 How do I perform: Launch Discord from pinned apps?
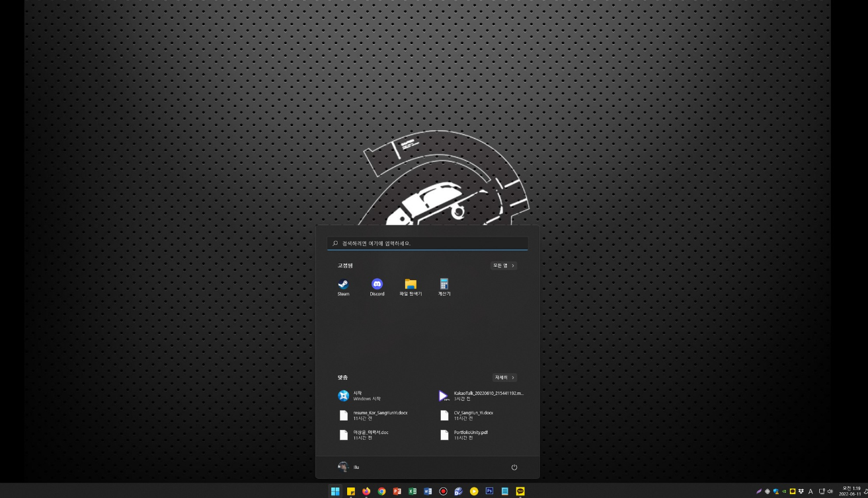tap(377, 287)
